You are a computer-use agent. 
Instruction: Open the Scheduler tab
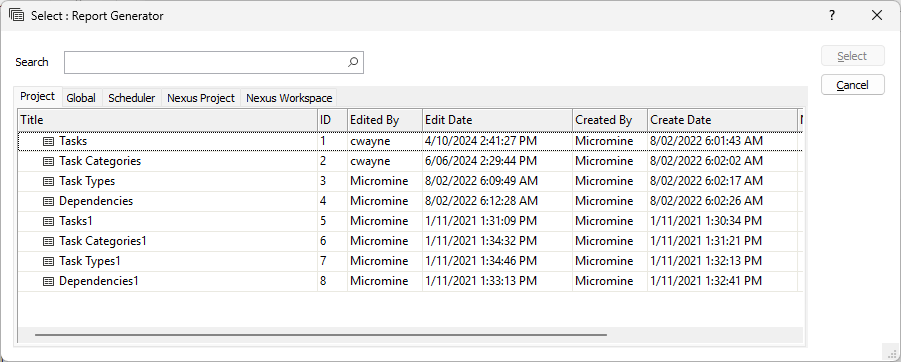132,98
